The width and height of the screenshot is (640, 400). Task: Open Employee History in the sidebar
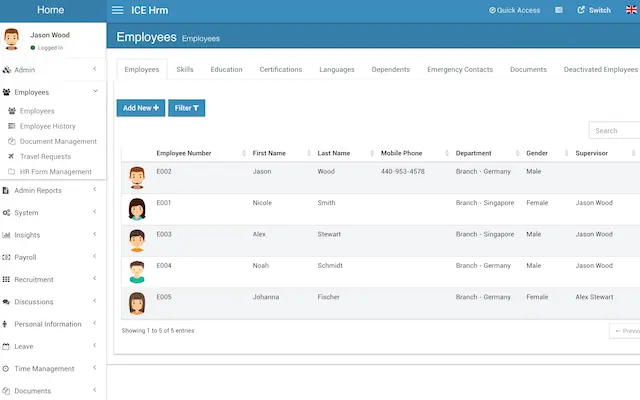(x=47, y=126)
